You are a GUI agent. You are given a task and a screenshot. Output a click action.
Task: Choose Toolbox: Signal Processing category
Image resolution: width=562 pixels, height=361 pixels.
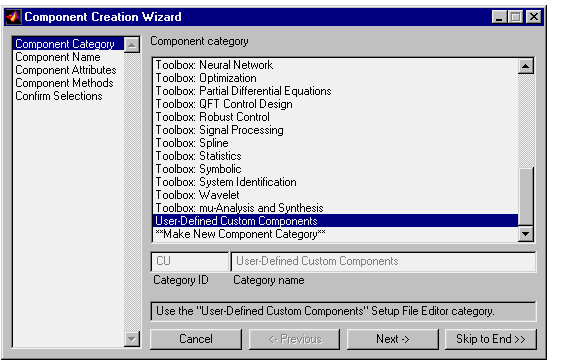[x=335, y=130]
